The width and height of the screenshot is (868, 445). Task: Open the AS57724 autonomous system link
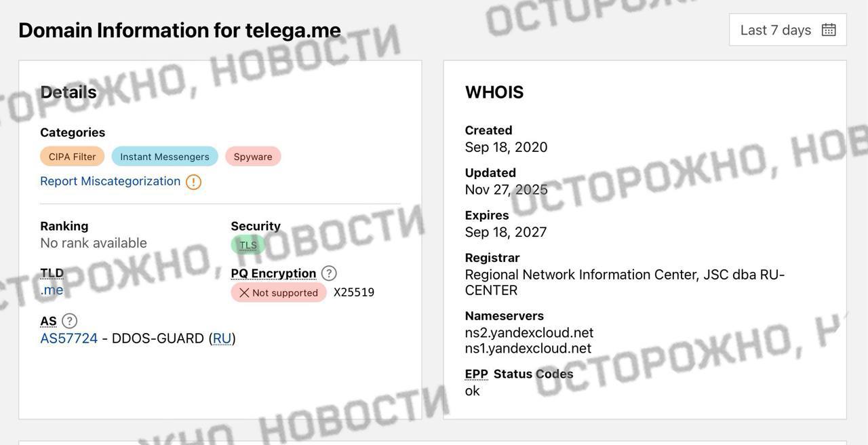click(68, 338)
